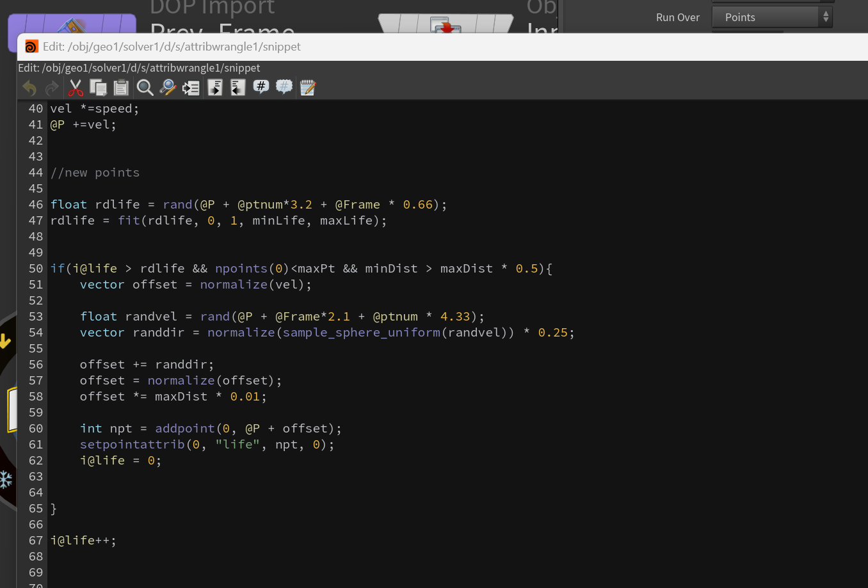Click the Redo arrow in editor toolbar
The width and height of the screenshot is (868, 588).
tap(52, 88)
